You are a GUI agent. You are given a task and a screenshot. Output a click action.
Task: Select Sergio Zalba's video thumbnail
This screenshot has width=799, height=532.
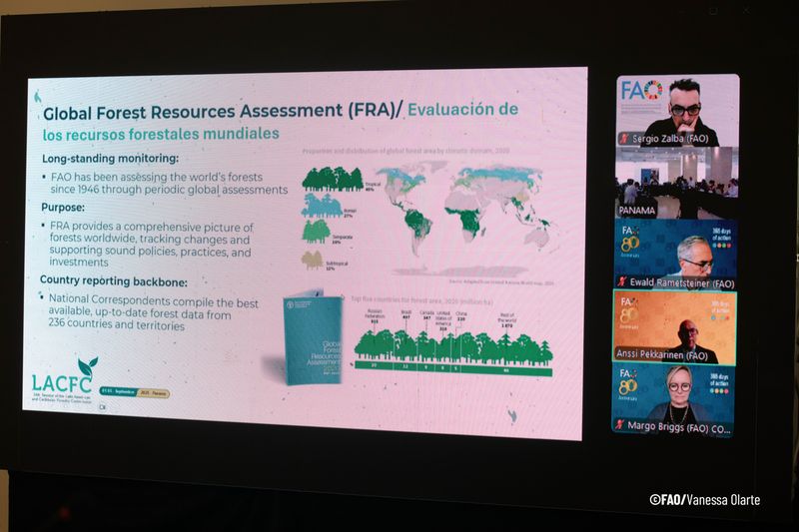(677, 111)
